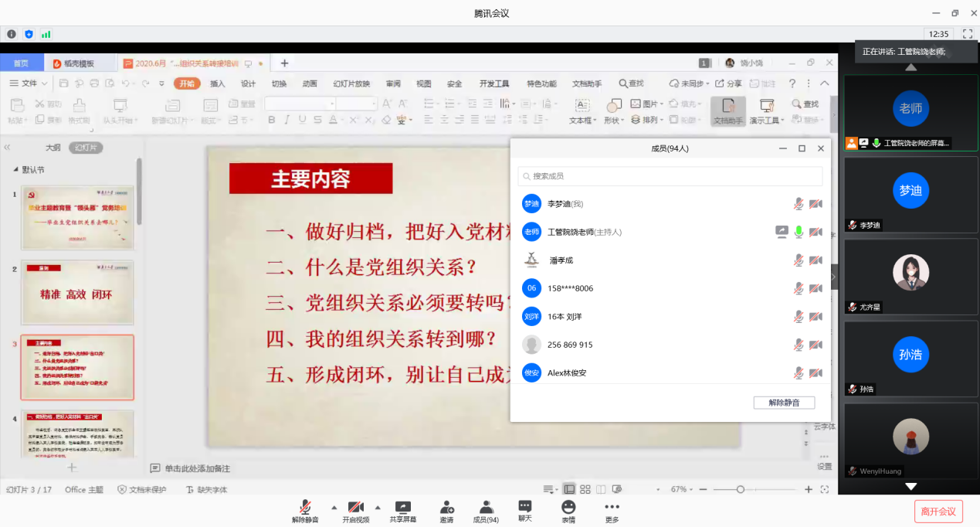Click the 解除静音 button in members panel
Screen dimensions: 980x527
(x=784, y=403)
